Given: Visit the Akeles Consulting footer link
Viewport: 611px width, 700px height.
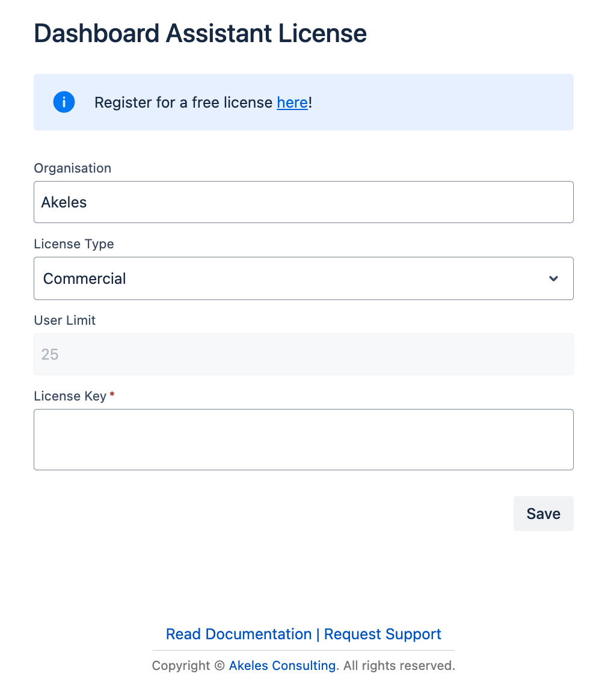Looking at the screenshot, I should [x=282, y=666].
